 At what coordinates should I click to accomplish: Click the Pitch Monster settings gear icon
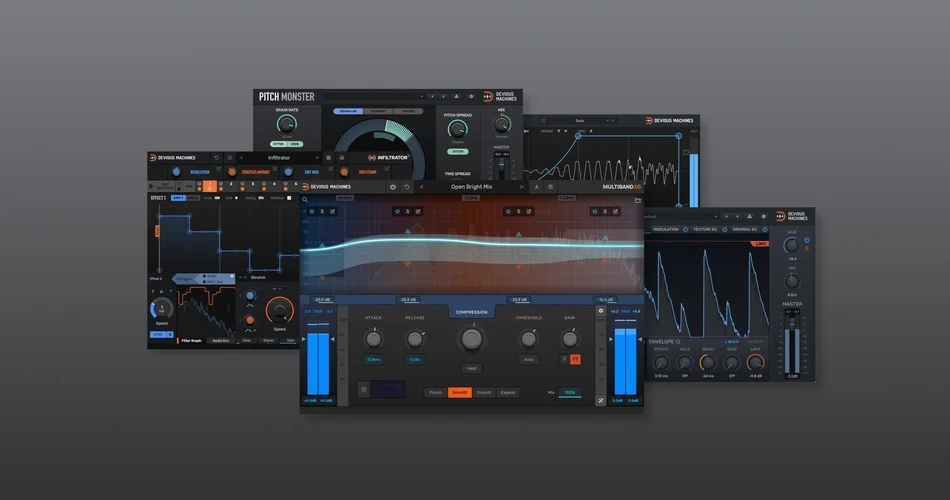pos(471,96)
